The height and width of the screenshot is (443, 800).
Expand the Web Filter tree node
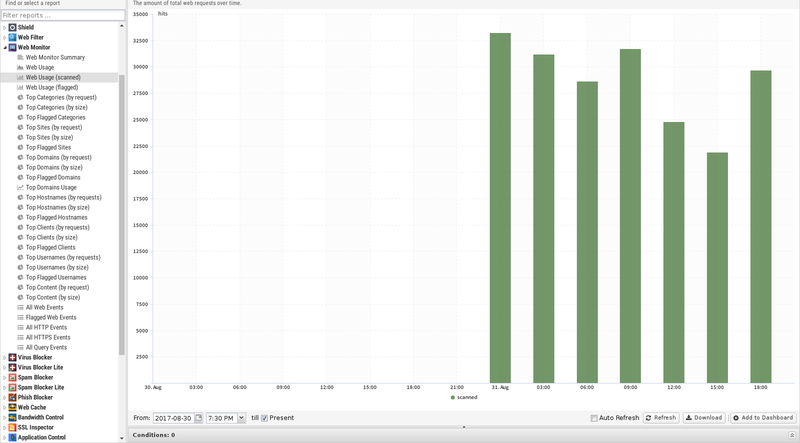click(x=4, y=37)
